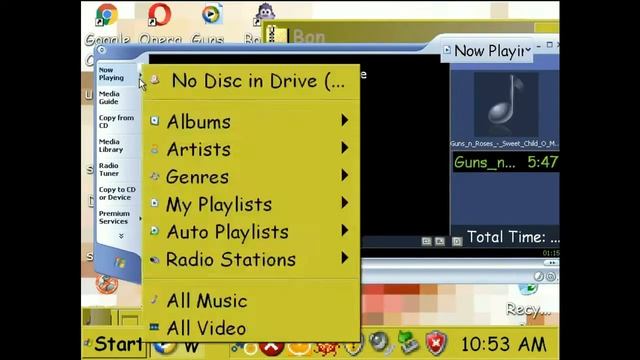This screenshot has height=360, width=640.
Task: Click the zipped folder icon in the Bon window
Action: pos(276,34)
